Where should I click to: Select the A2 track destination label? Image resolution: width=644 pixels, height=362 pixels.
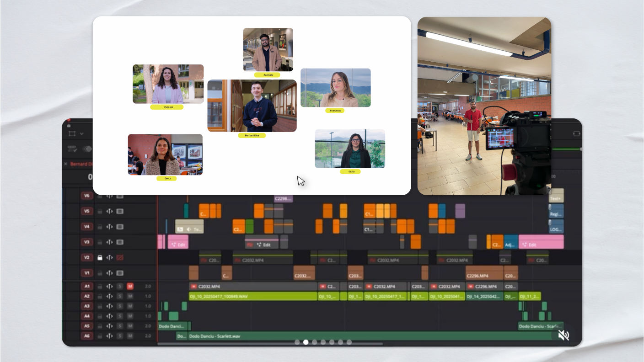[x=87, y=296]
